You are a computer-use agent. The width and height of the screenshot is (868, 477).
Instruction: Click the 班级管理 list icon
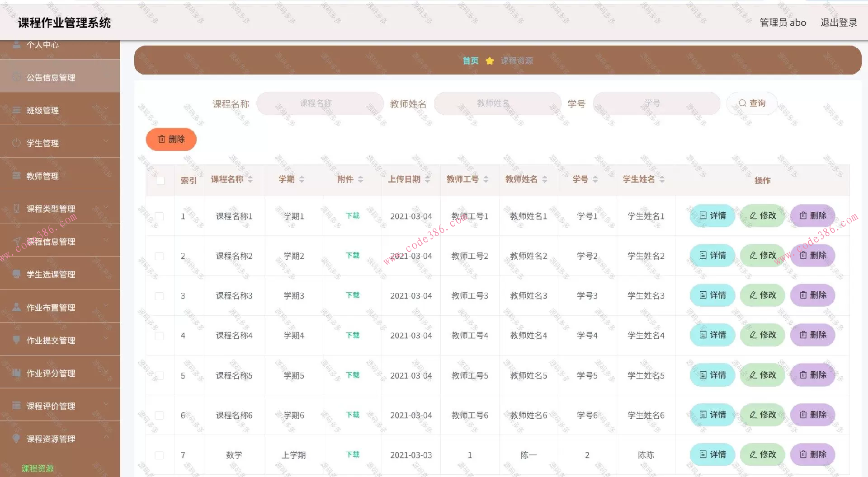click(x=16, y=110)
